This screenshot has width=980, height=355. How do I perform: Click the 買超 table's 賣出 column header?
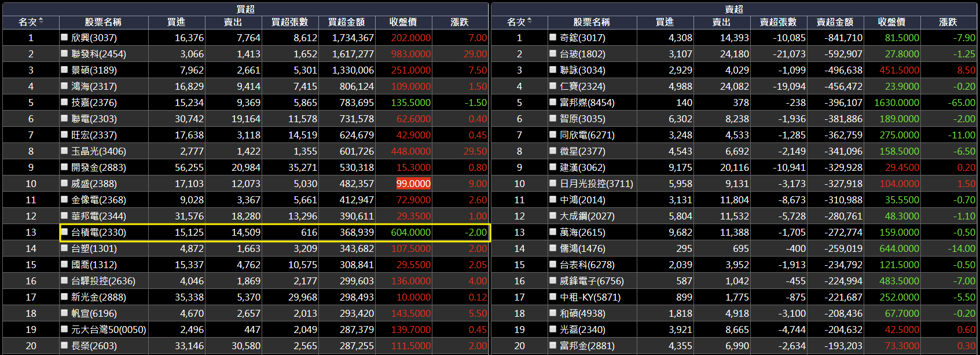[233, 22]
